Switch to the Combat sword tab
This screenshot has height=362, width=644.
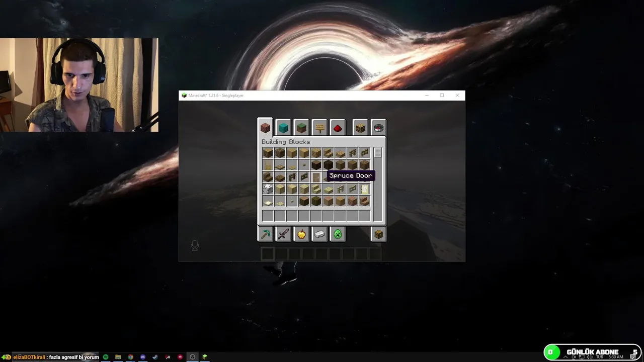[283, 234]
